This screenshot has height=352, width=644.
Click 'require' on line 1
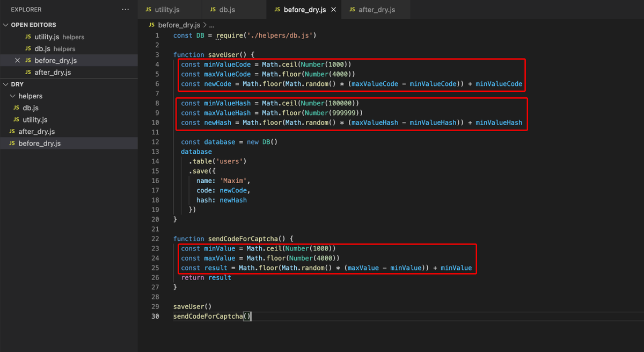point(230,35)
